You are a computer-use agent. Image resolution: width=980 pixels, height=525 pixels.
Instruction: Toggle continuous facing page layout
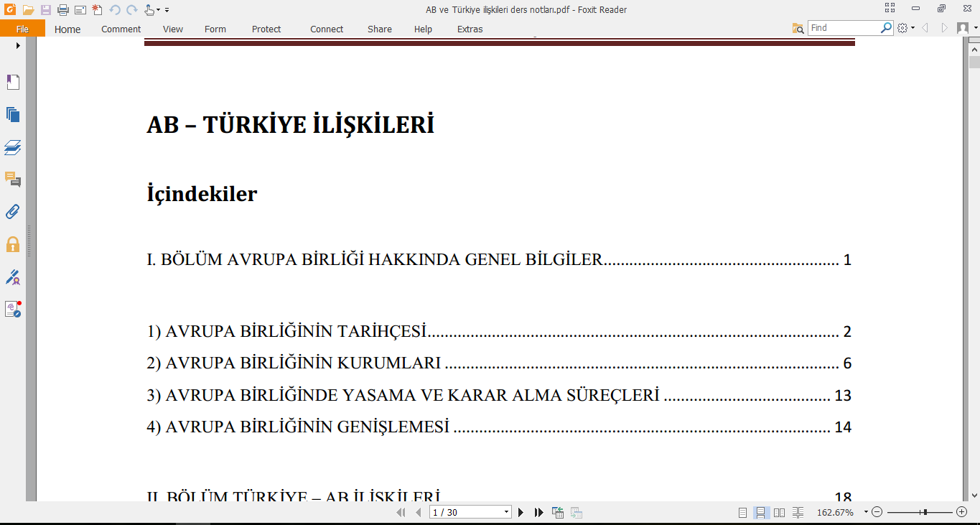tap(798, 512)
